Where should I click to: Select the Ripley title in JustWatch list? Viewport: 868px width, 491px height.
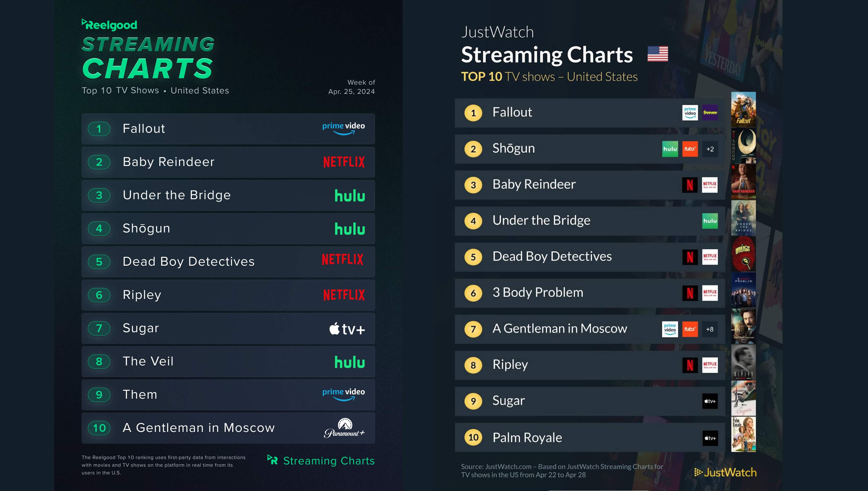(510, 364)
